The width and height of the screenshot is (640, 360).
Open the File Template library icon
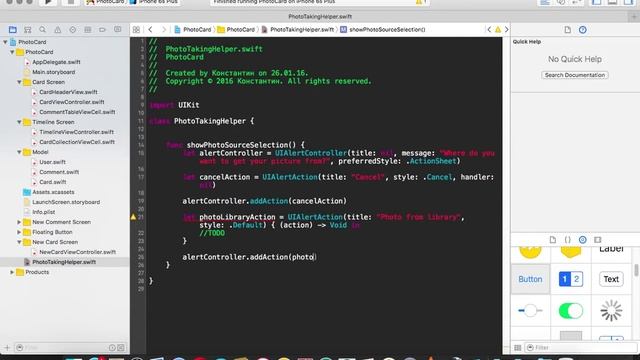tap(553, 240)
